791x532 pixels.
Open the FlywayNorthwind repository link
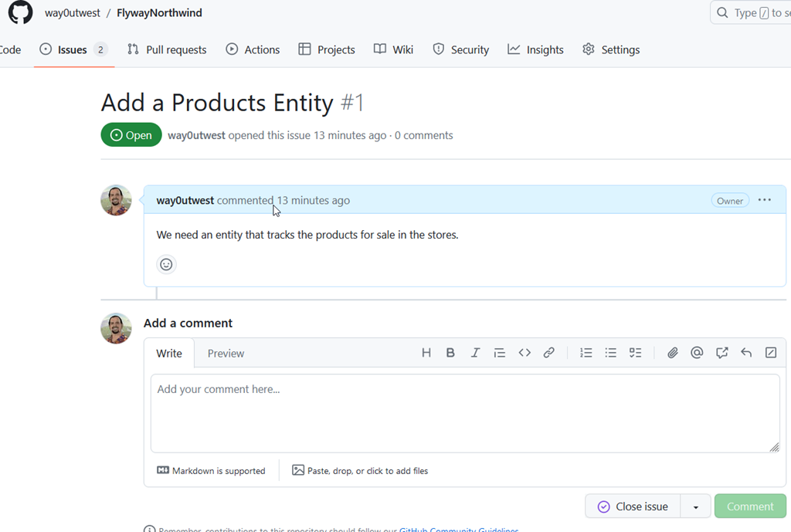159,13
